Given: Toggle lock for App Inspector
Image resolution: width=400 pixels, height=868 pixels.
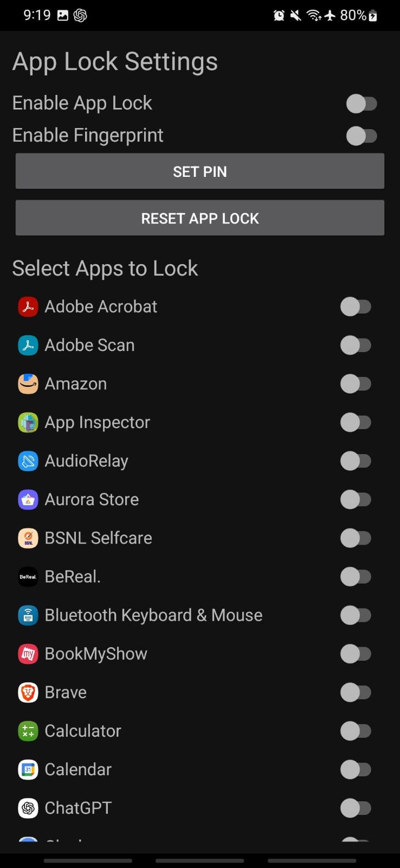Looking at the screenshot, I should [356, 422].
